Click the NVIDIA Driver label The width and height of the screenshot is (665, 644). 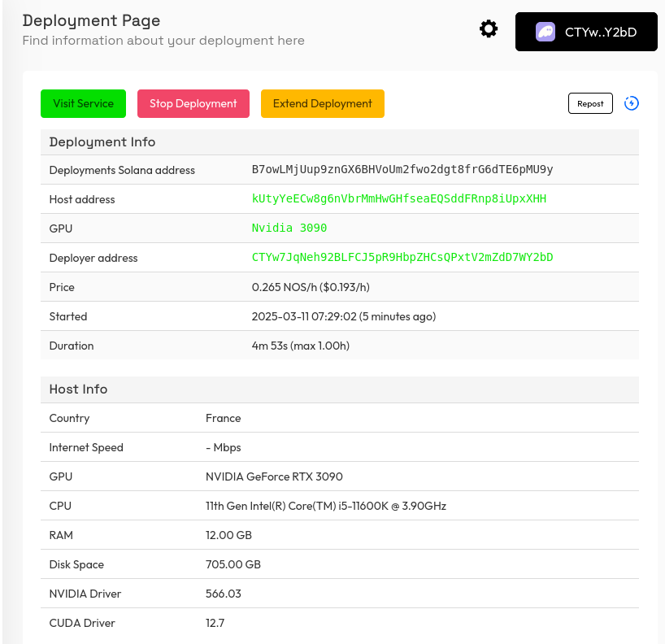click(x=85, y=594)
